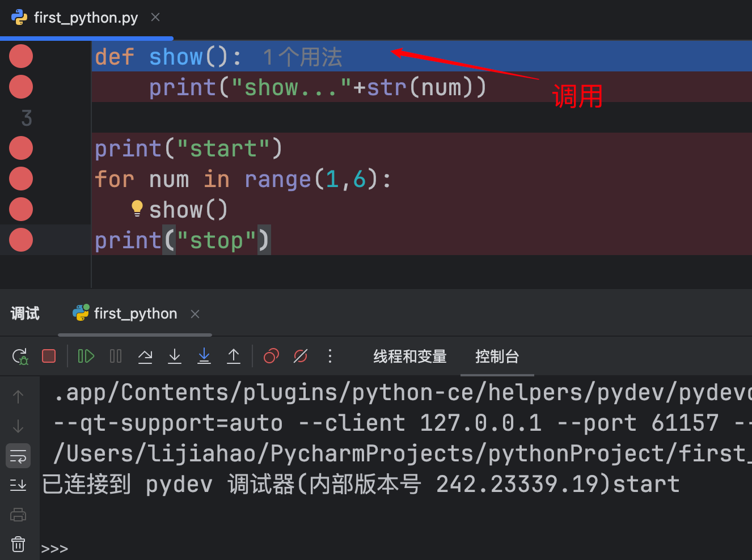The width and height of the screenshot is (752, 560).
Task: Click the /Users/lijiahao/PycharmProjects path line
Action: 403,453
